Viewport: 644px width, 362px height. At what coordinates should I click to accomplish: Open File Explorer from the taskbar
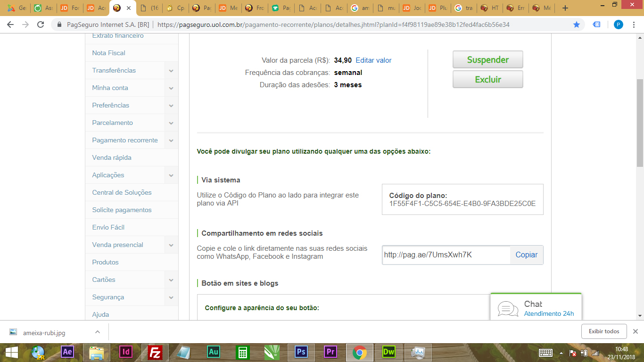97,352
